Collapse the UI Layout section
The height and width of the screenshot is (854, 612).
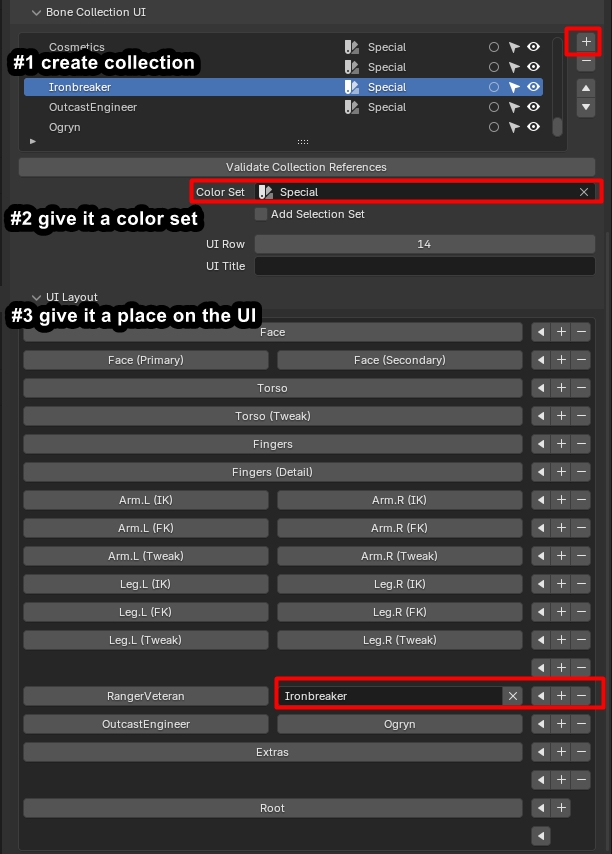(36, 297)
